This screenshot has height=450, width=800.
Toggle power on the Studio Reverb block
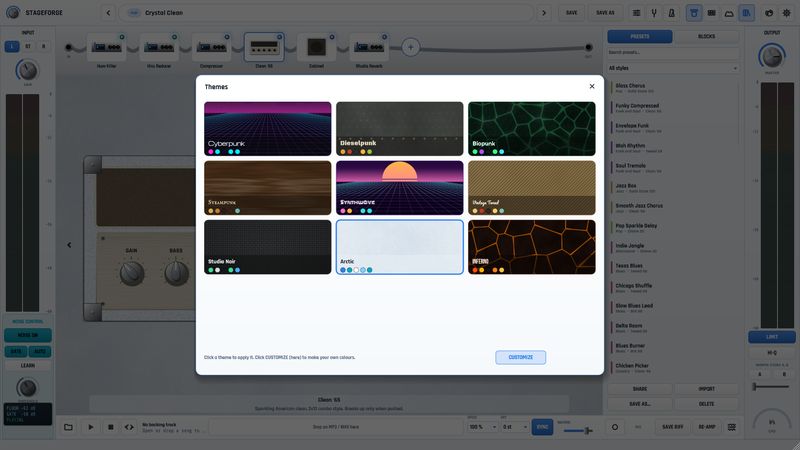pyautogui.click(x=385, y=37)
